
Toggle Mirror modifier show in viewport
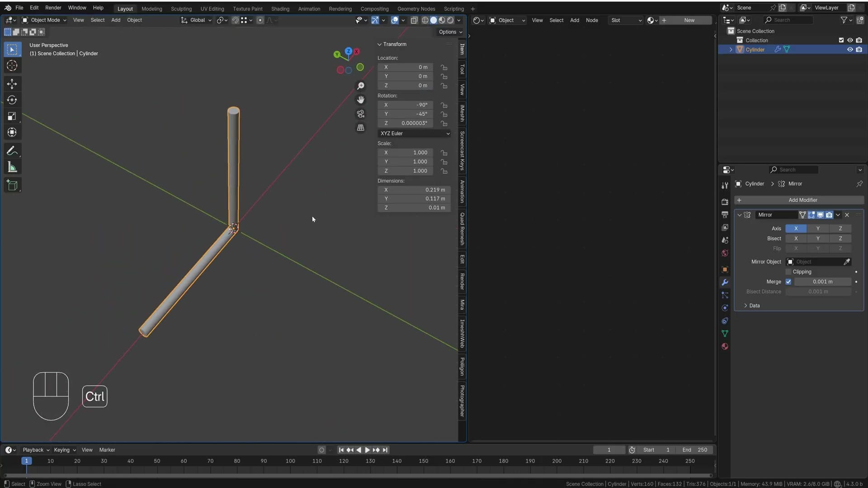820,215
